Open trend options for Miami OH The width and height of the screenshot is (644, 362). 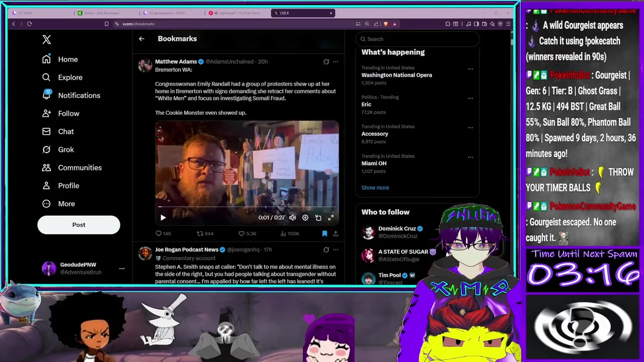point(470,157)
